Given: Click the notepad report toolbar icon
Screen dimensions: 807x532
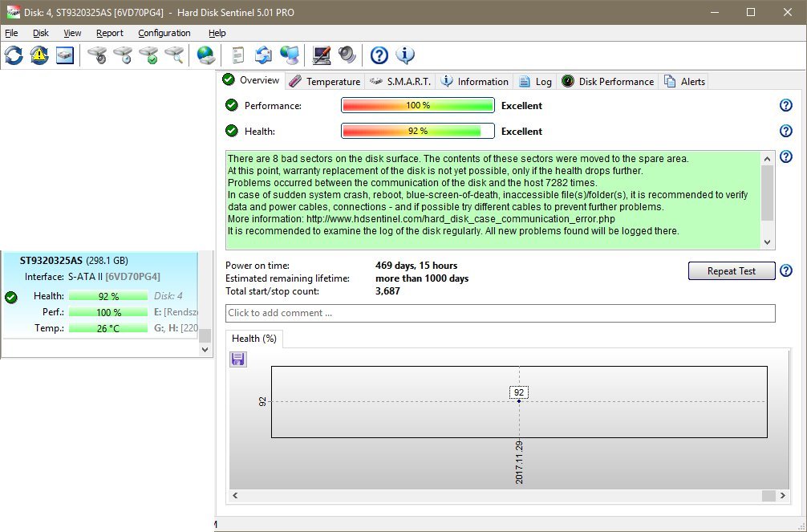Looking at the screenshot, I should pos(237,55).
